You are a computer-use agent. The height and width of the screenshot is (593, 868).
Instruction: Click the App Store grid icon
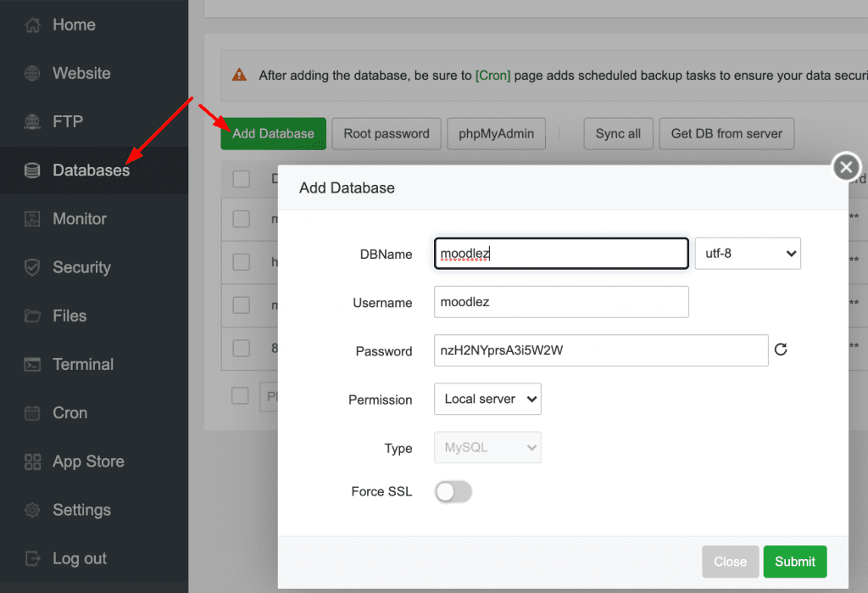tap(33, 462)
